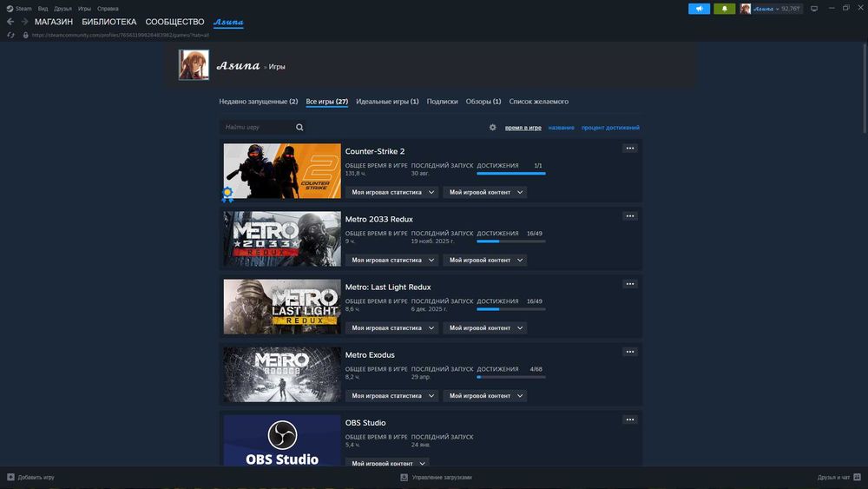
Task: Click the Add a game plus icon
Action: pos(10,477)
